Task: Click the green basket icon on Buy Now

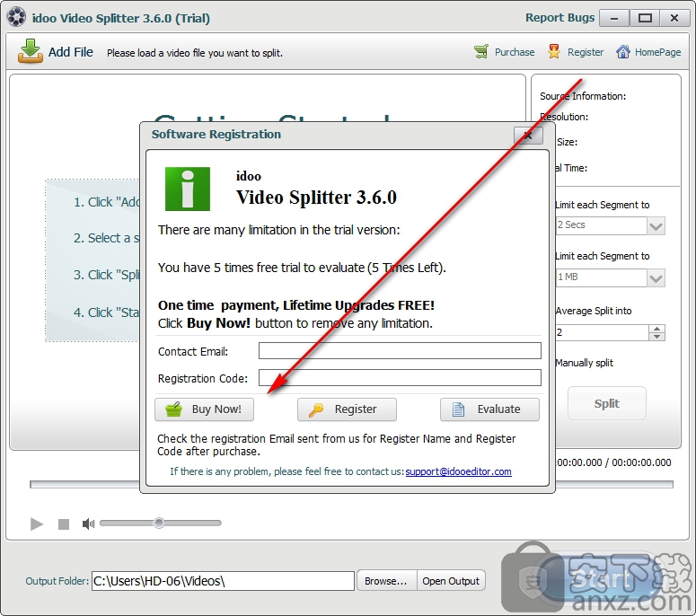Action: pos(173,409)
